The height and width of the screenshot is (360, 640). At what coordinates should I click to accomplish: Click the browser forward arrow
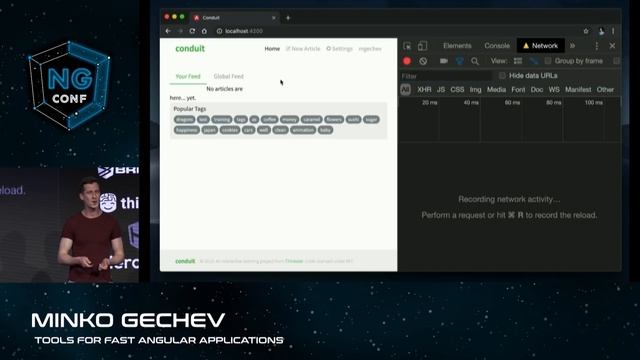click(180, 31)
